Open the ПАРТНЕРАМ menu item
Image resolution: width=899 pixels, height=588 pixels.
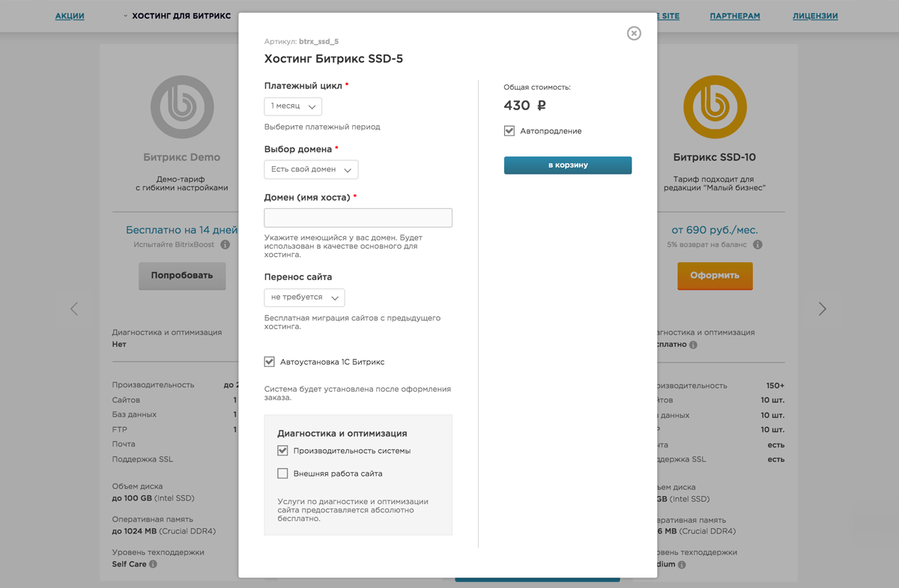[x=735, y=15]
